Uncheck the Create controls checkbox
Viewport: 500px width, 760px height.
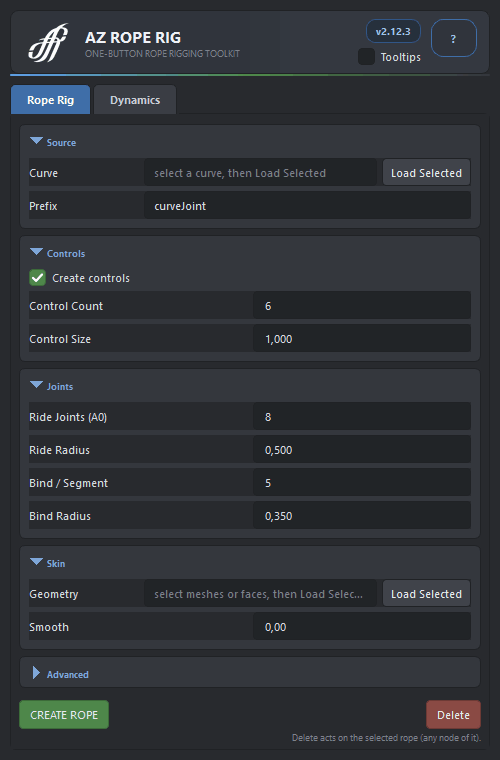coord(37,278)
